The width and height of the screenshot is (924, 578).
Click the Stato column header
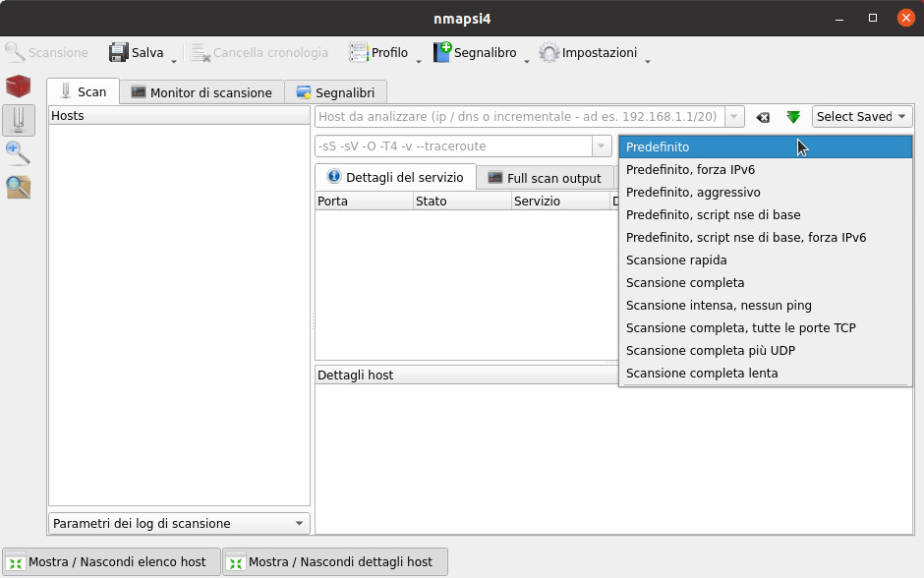coord(463,201)
